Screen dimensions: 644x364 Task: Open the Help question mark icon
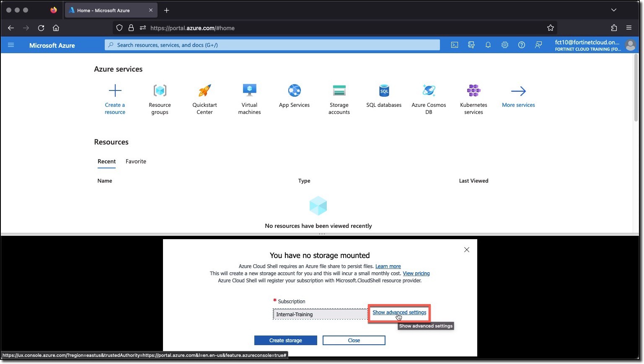(522, 45)
